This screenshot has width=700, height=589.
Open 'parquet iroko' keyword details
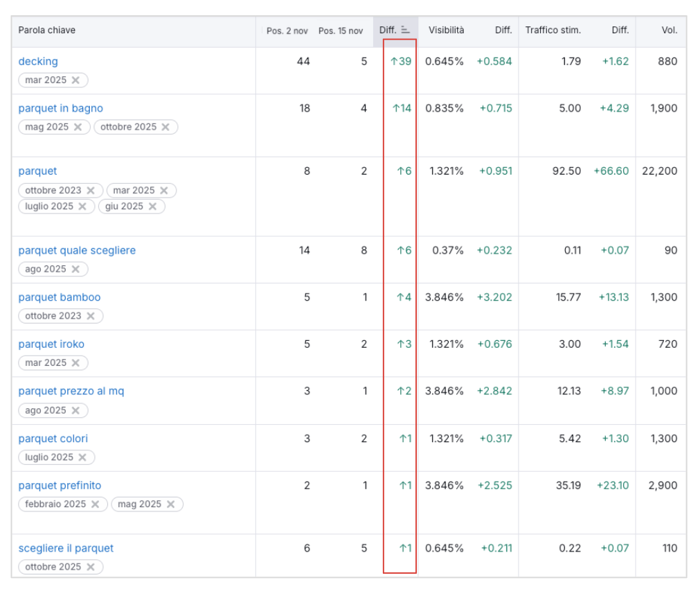coord(51,344)
